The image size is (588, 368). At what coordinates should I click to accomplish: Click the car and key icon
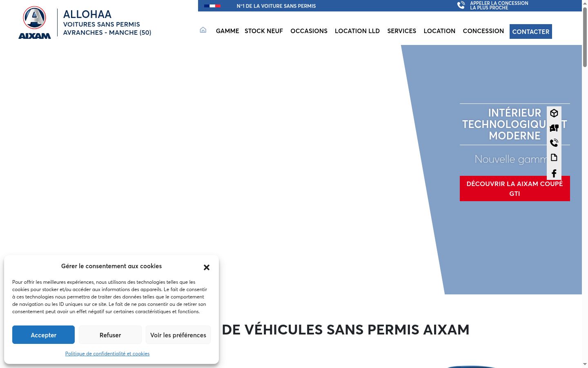(x=554, y=128)
